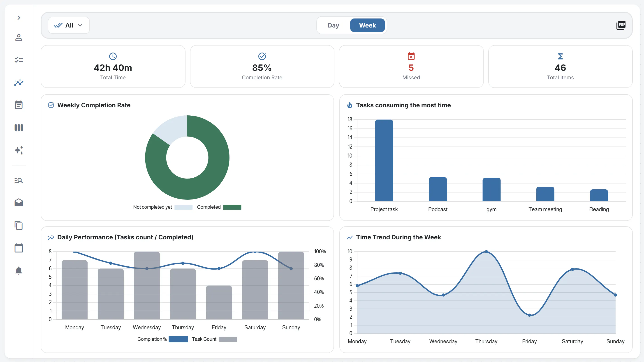Export report with the PDF icon

pos(621,25)
